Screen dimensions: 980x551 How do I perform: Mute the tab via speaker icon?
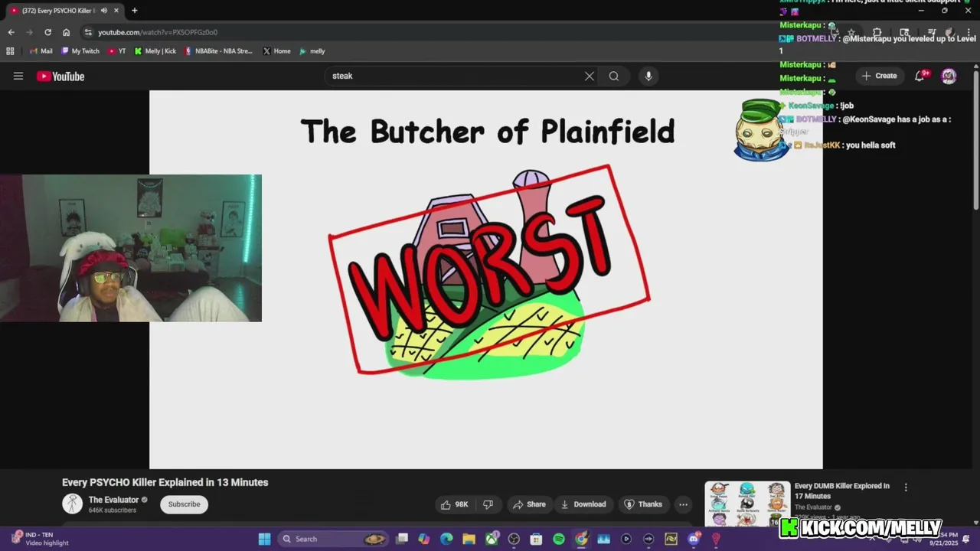[x=103, y=11]
